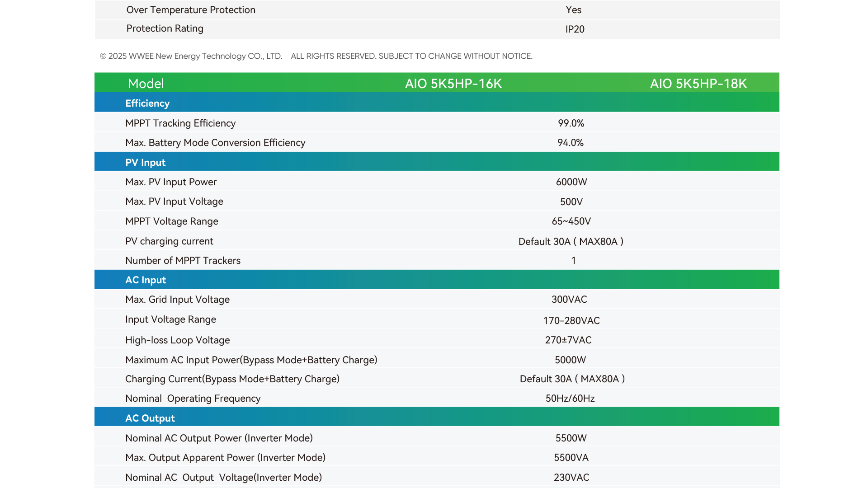The width and height of the screenshot is (868, 488).
Task: Click the 500V PV input voltage value
Action: (571, 202)
